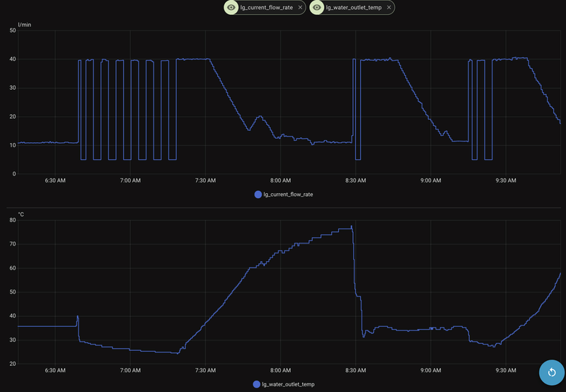The width and height of the screenshot is (566, 392).
Task: Click the l/min unit label above the flow chart
Action: pos(24,25)
